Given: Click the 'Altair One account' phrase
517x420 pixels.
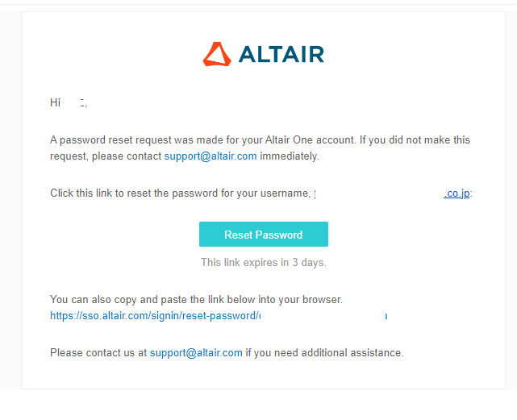Looking at the screenshot, I should (311, 140).
